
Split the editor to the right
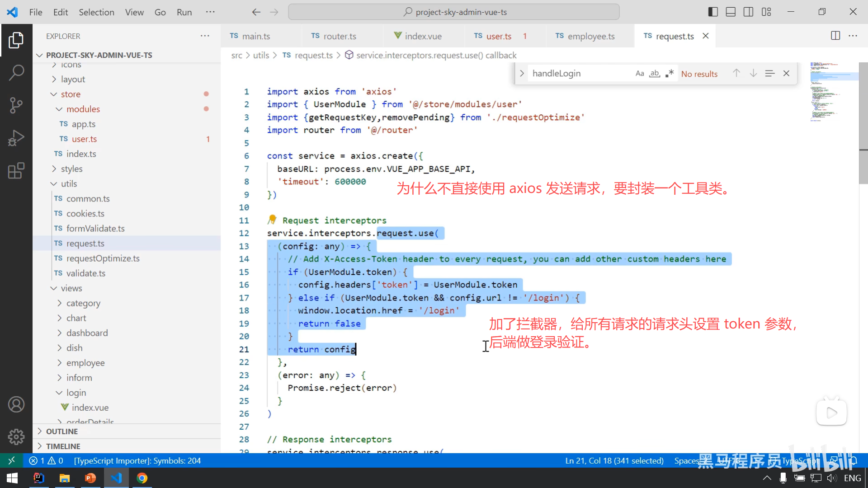pyautogui.click(x=835, y=36)
